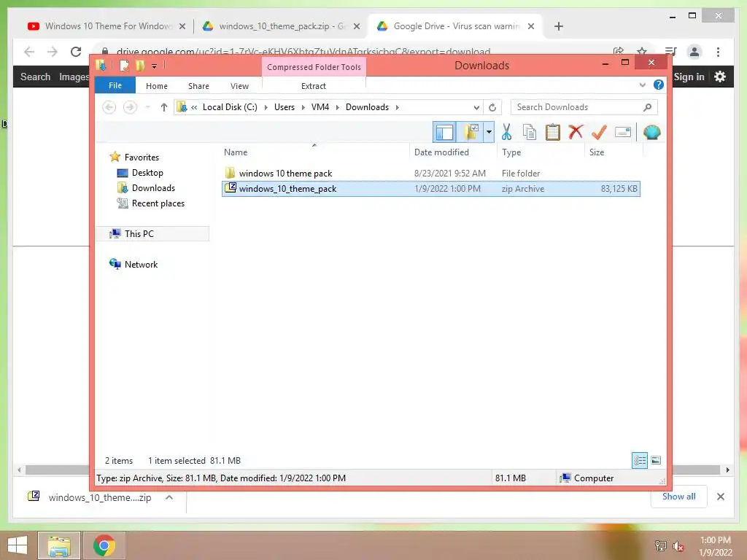Select windows_10_theme_pack zip archive file
This screenshot has width=747, height=560.
point(430,189)
